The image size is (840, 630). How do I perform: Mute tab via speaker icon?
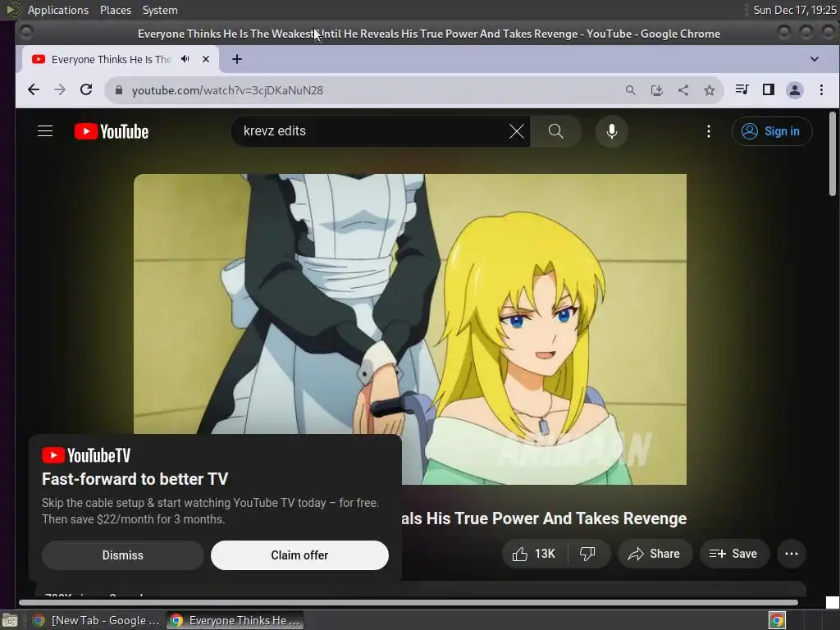point(185,59)
